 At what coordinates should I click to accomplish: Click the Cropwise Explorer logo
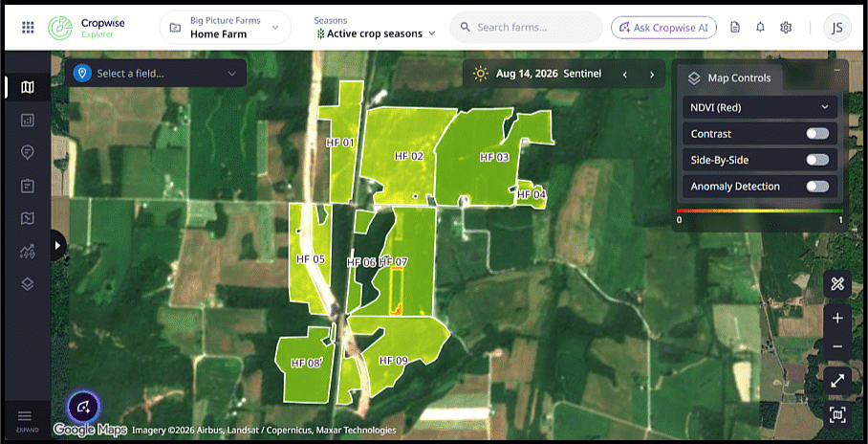click(87, 27)
